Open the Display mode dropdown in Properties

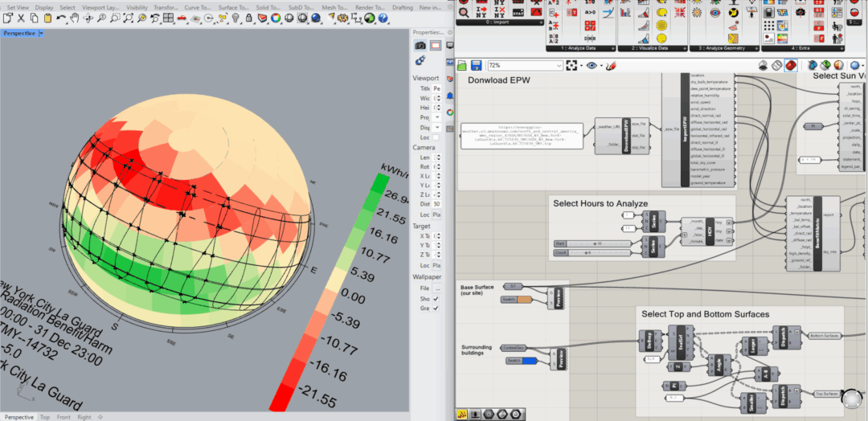(x=436, y=128)
